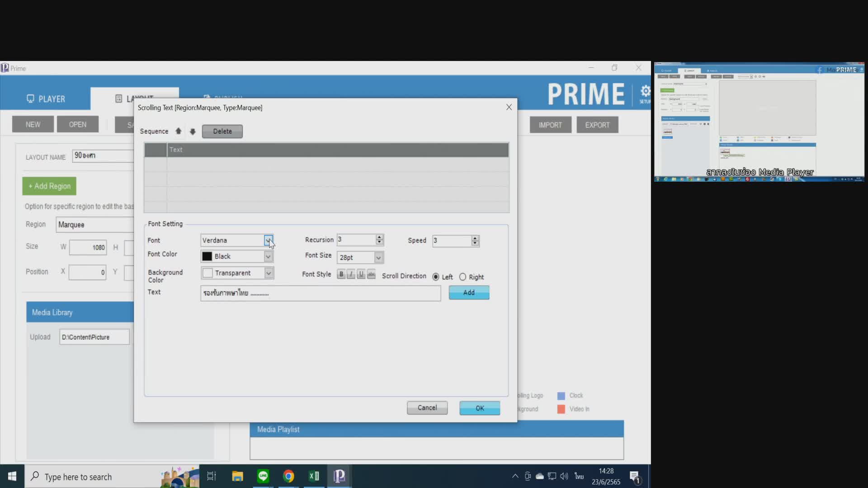Click the Video In legend color square

tap(561, 409)
